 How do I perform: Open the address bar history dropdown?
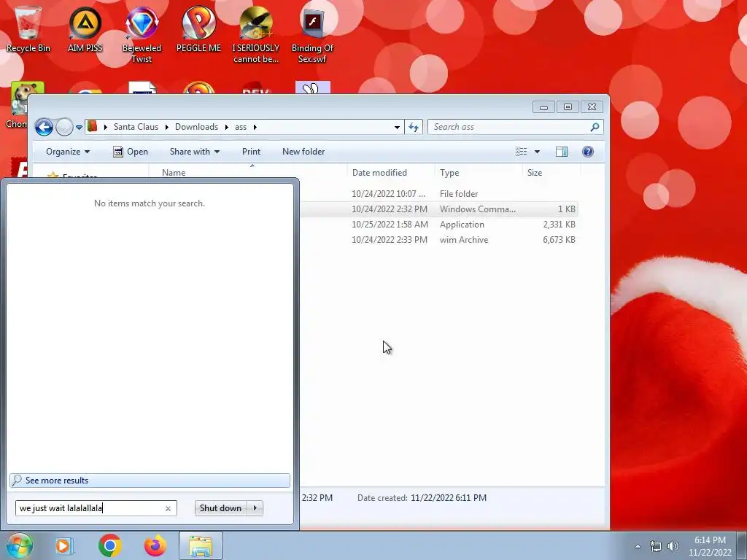tap(397, 127)
